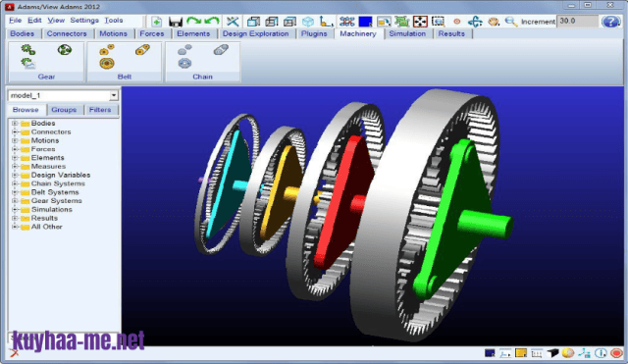Select the blue rotate view icon

coord(475,22)
